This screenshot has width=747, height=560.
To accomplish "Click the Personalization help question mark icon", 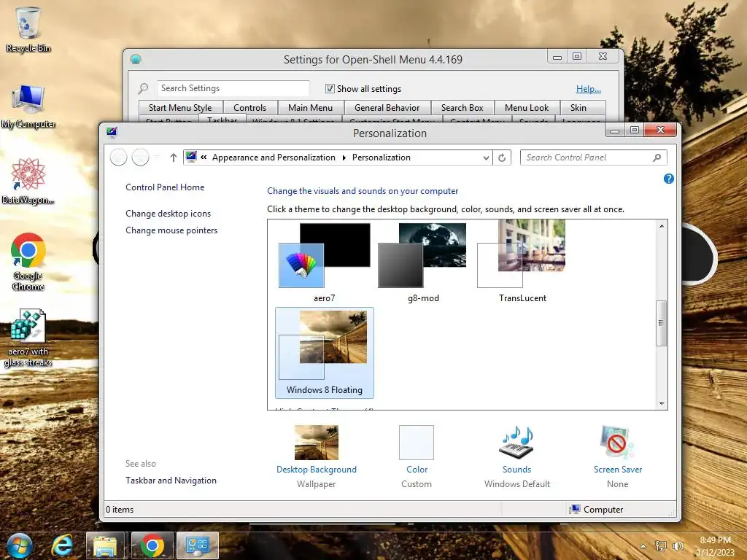I will (x=668, y=179).
